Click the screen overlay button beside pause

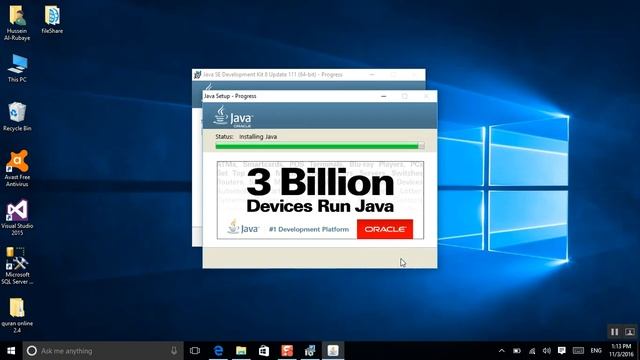coord(629,332)
